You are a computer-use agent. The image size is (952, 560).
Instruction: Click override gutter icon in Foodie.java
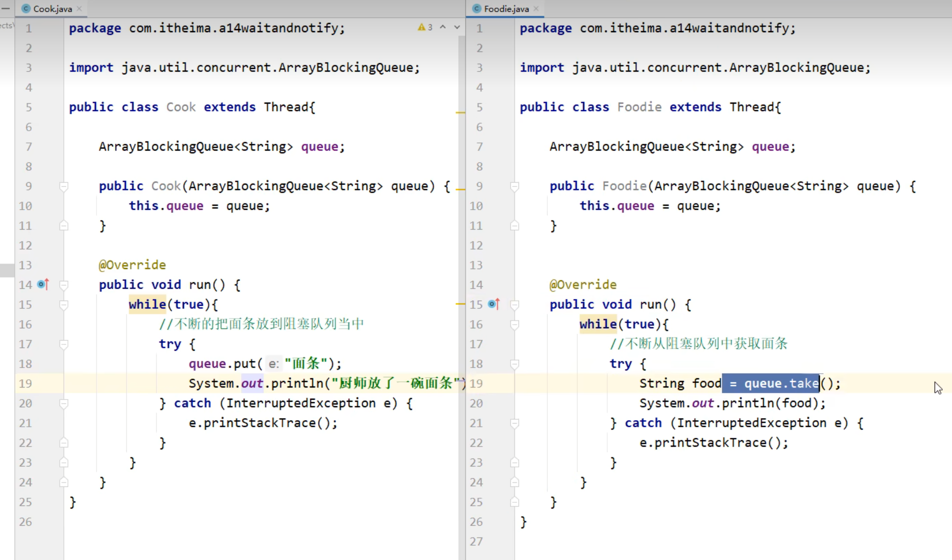click(x=494, y=304)
